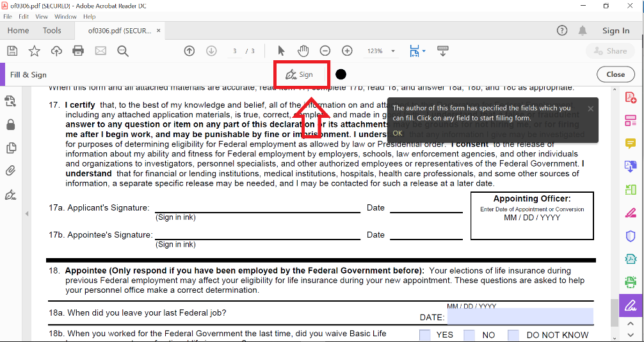This screenshot has height=342, width=644.
Task: Open Export PDF tool in right pane
Action: (x=631, y=166)
